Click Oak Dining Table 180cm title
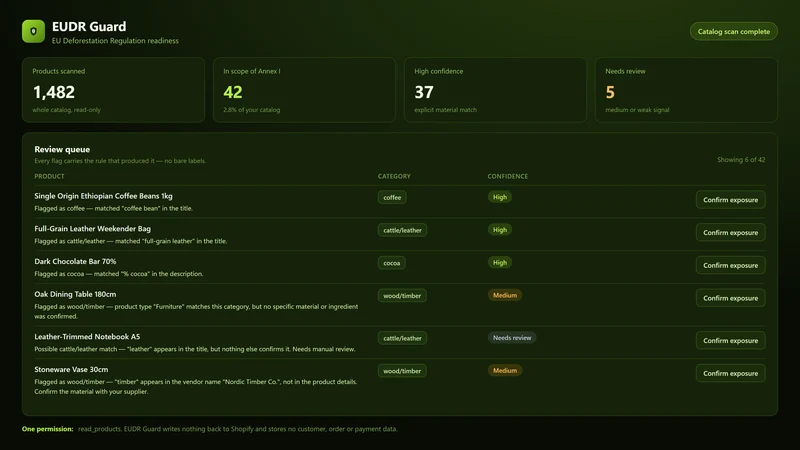The width and height of the screenshot is (800, 450). tap(75, 294)
